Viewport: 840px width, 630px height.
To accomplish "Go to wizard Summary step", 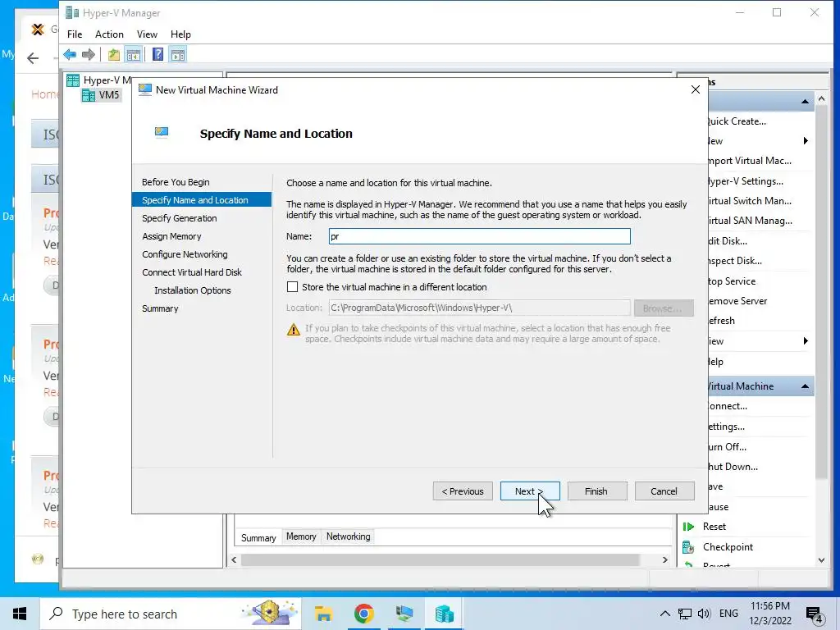I will [x=160, y=308].
